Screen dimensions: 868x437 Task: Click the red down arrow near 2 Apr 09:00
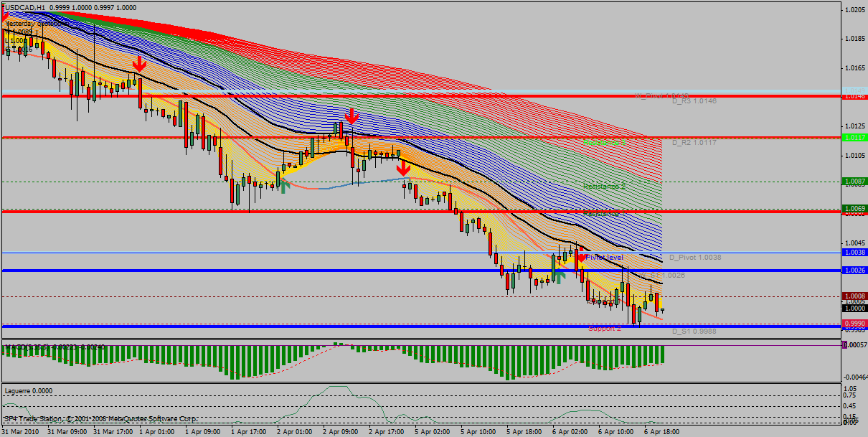352,116
